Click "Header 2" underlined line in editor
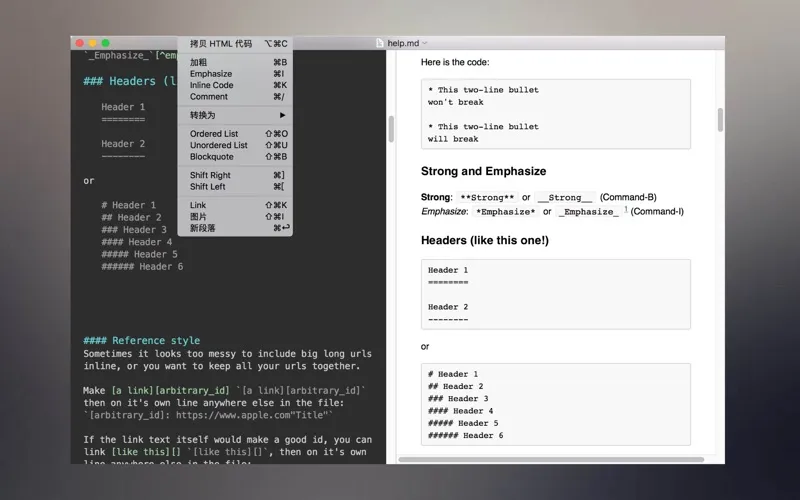Screen dimensions: 800x500 [123, 144]
